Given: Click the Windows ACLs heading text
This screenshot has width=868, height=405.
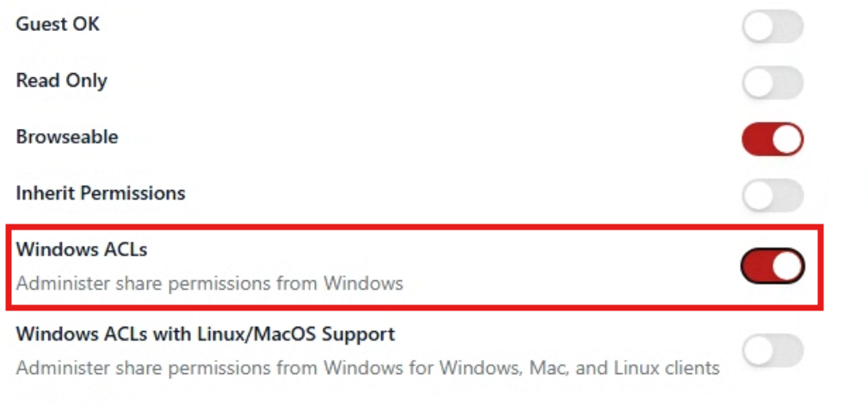Looking at the screenshot, I should click(x=82, y=249).
